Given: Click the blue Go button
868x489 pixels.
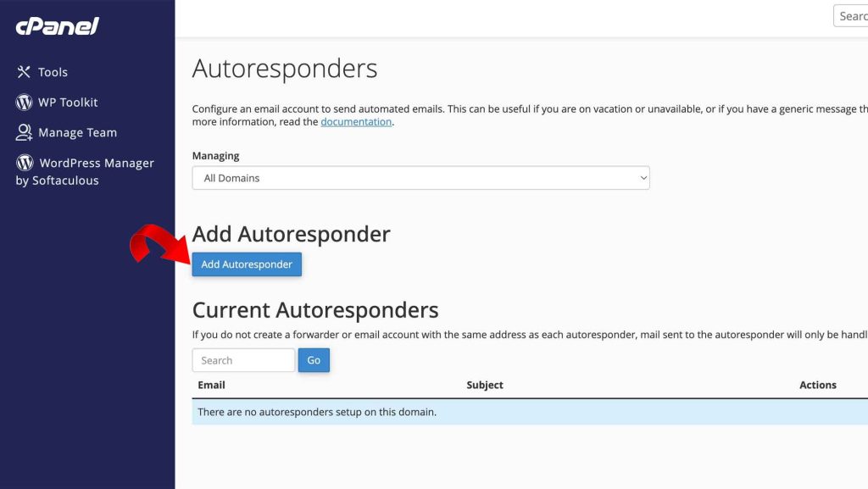Looking at the screenshot, I should tap(314, 359).
